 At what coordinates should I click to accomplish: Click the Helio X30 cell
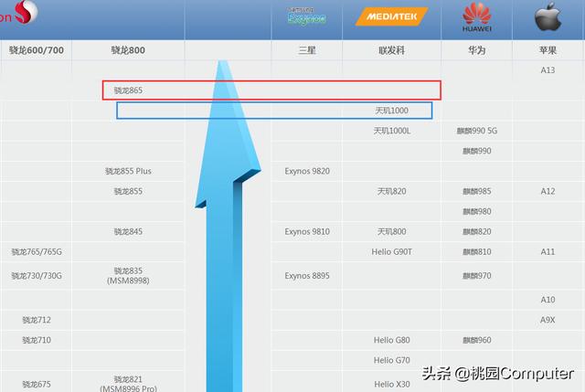[x=392, y=384]
